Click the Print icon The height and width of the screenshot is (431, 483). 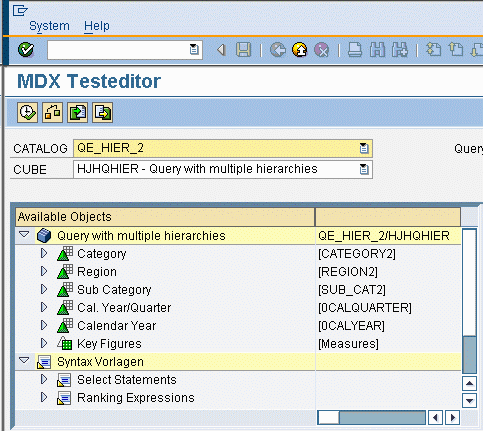355,50
